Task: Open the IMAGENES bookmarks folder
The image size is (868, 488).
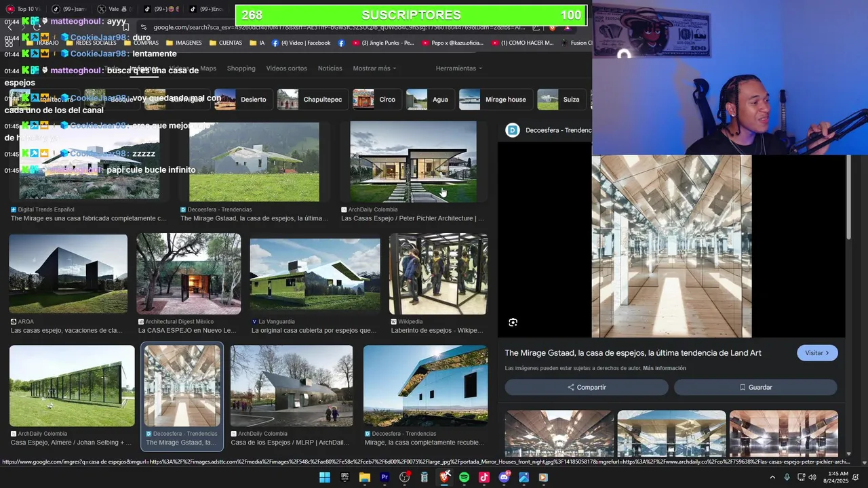Action: (x=183, y=43)
